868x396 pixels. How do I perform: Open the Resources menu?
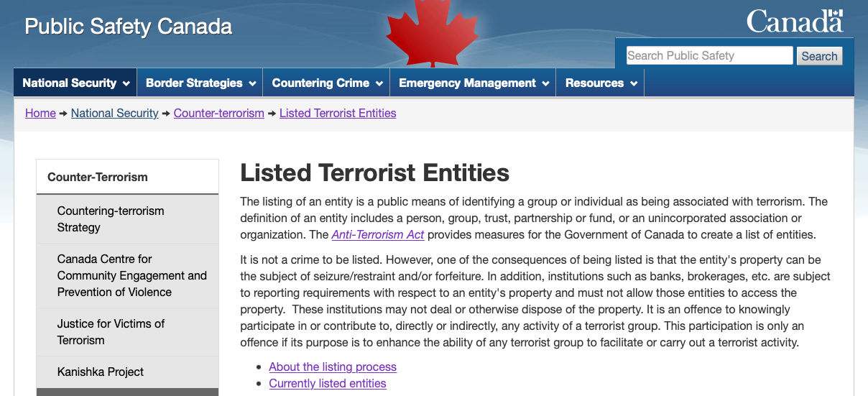pos(600,83)
